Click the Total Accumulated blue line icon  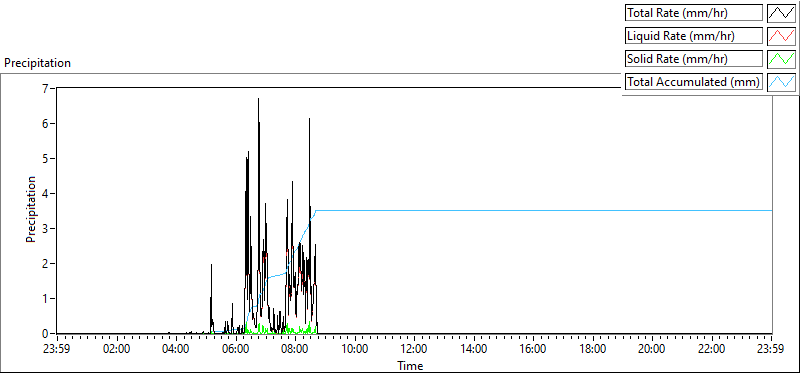click(781, 82)
